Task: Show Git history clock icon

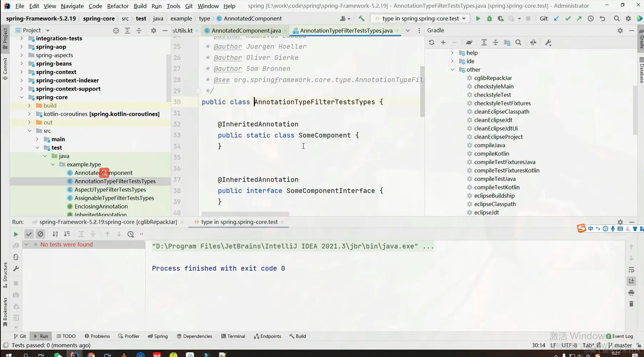Action: click(590, 19)
